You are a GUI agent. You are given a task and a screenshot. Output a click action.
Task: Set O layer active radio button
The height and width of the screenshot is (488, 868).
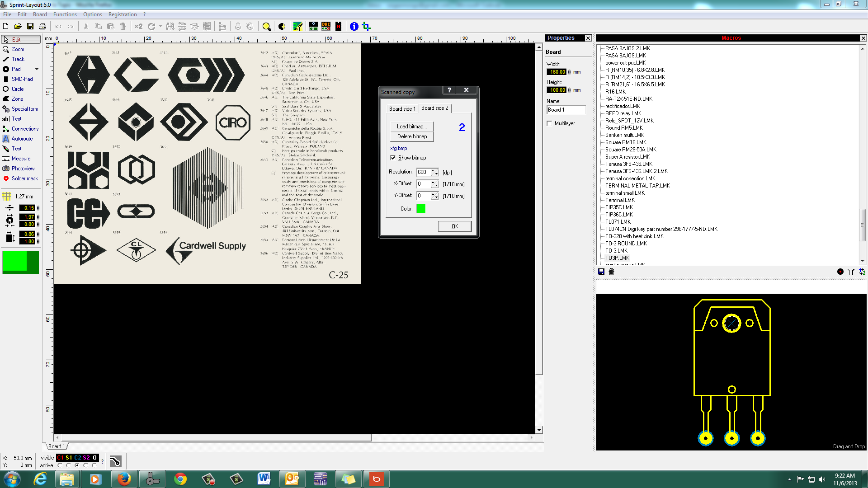tap(94, 465)
